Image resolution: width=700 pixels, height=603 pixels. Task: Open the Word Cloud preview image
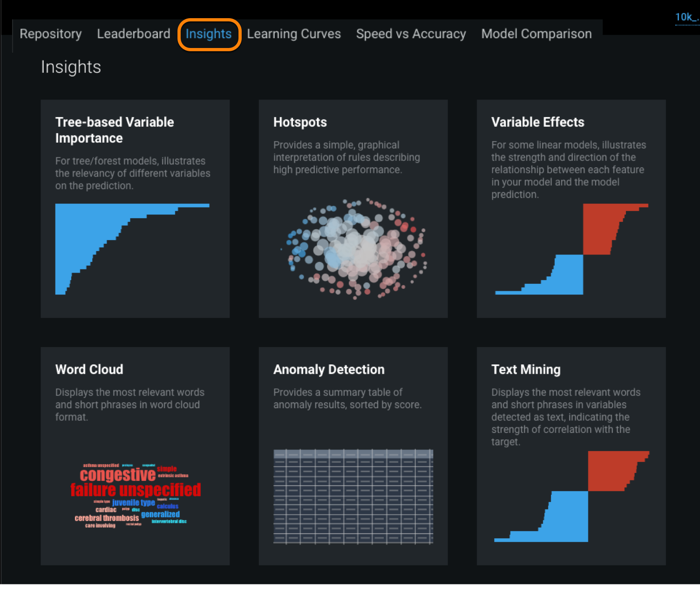click(136, 495)
